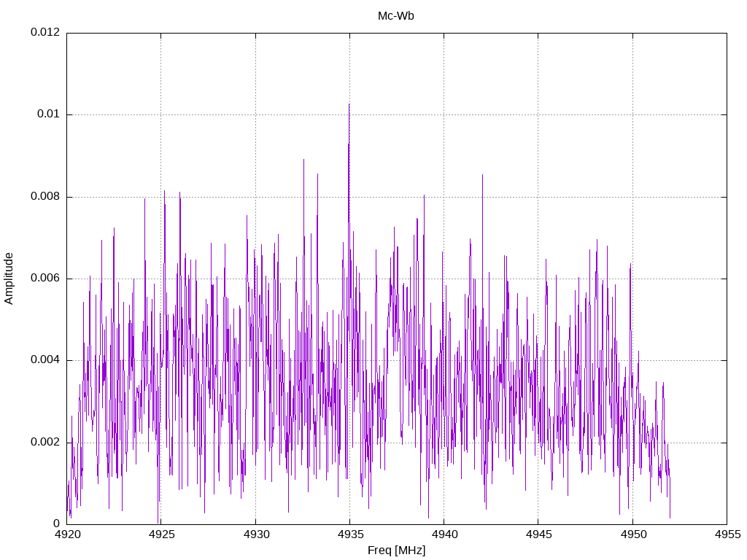The width and height of the screenshot is (747, 560).
Task: Click the plot title Mc-Wb
Action: click(396, 16)
